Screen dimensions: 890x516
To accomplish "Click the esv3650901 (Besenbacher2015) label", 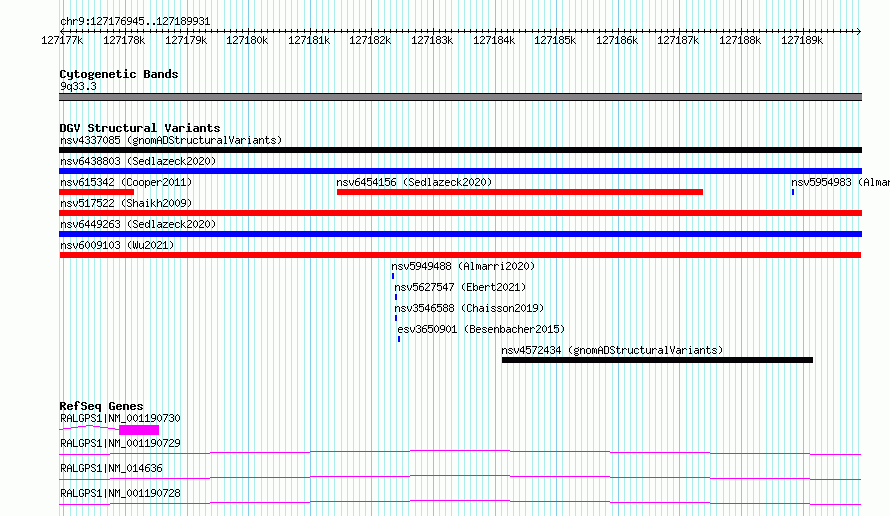I will (x=481, y=329).
